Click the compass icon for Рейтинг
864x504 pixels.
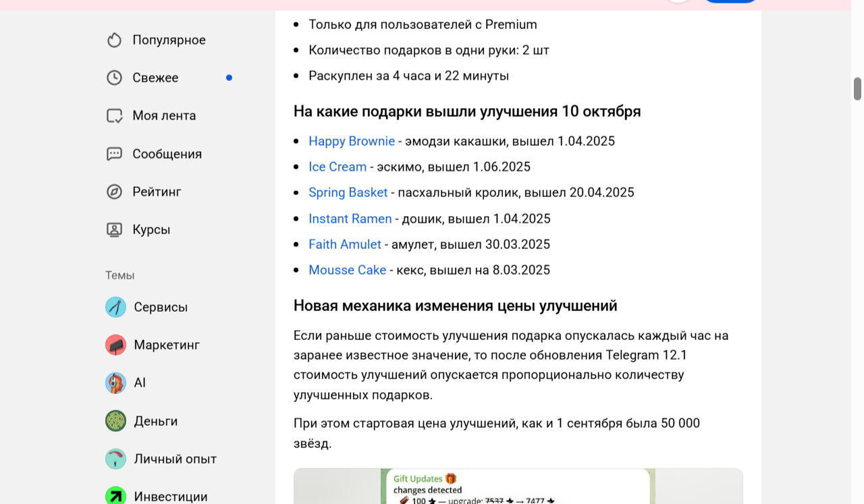tap(114, 192)
